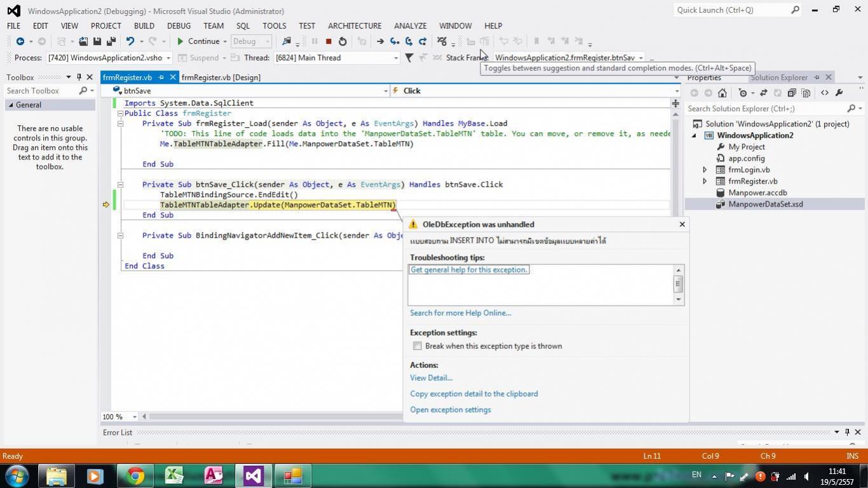This screenshot has height=488, width=868.
Task: Click 'Search for more Help Online...' link
Action: pyautogui.click(x=461, y=313)
